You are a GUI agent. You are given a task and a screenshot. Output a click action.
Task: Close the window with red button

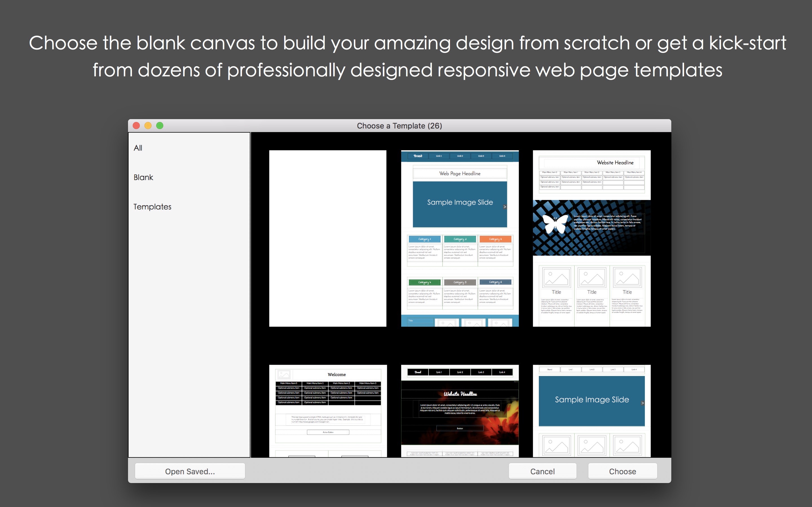(136, 125)
